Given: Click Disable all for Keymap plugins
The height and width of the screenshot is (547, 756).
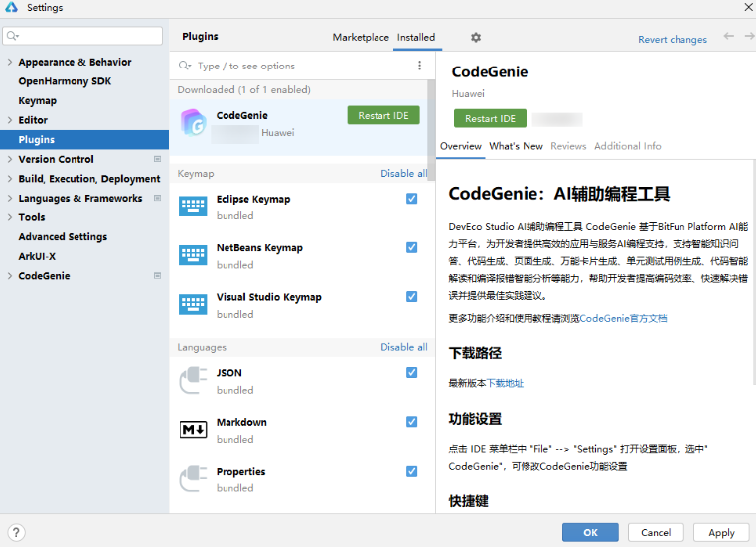Looking at the screenshot, I should [x=404, y=173].
